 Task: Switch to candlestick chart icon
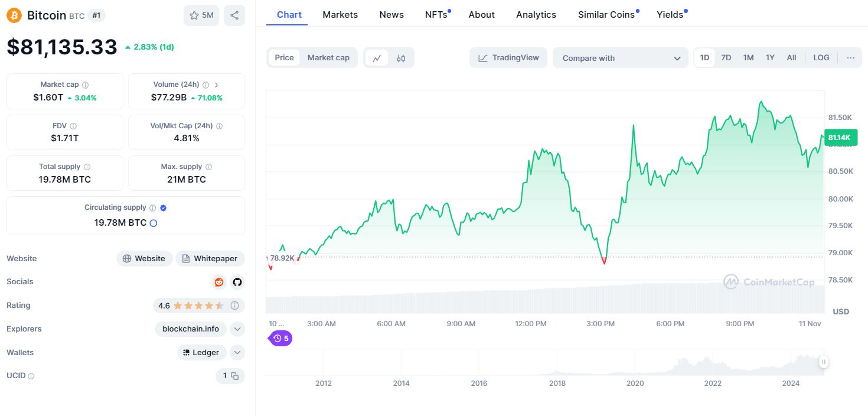[x=401, y=58]
